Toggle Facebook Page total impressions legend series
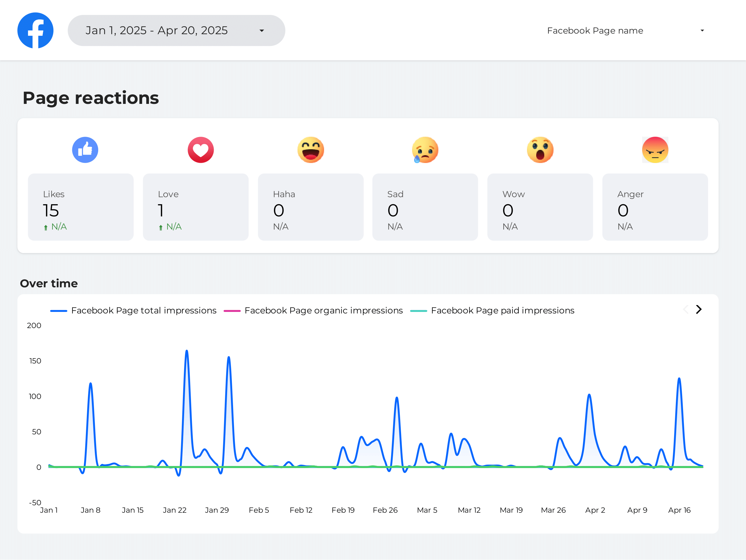The image size is (746, 560). tap(133, 310)
